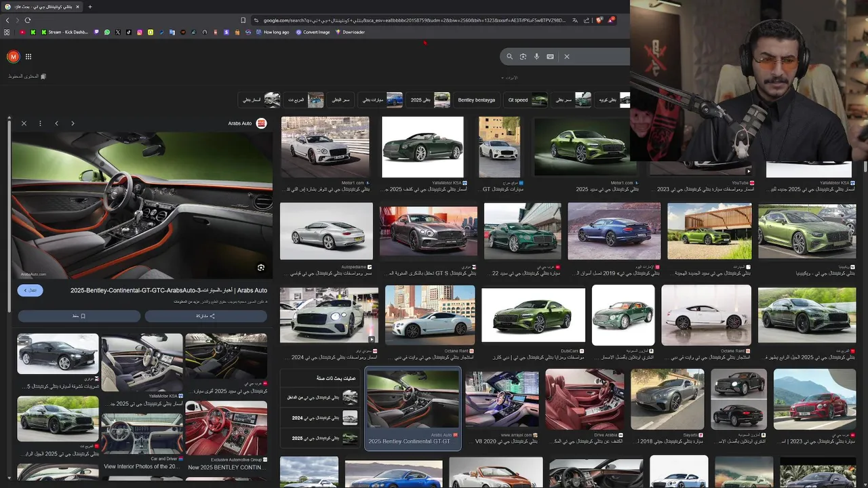The width and height of the screenshot is (868, 488).
Task: Expand the search tools dropdown
Action: (x=509, y=78)
